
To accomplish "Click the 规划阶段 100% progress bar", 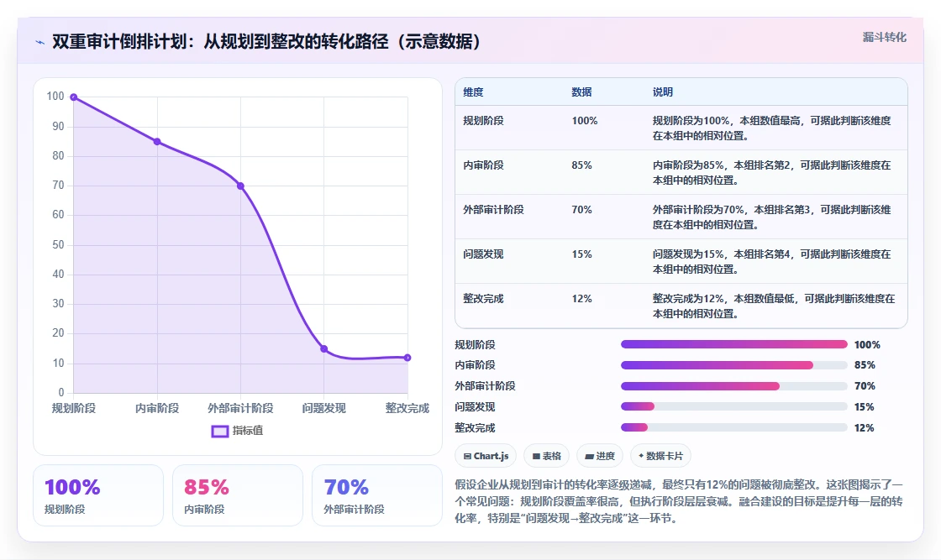I will (734, 345).
